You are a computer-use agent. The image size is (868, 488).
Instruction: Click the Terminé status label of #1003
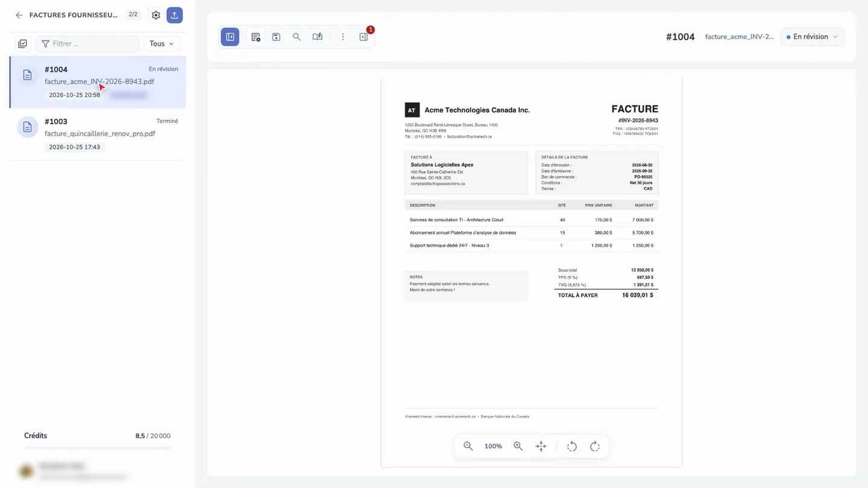click(x=167, y=121)
